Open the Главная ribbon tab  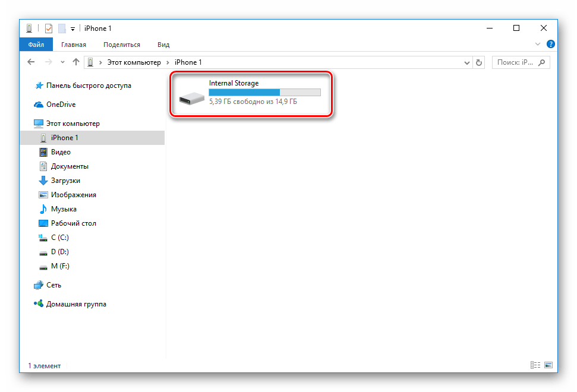pos(73,45)
